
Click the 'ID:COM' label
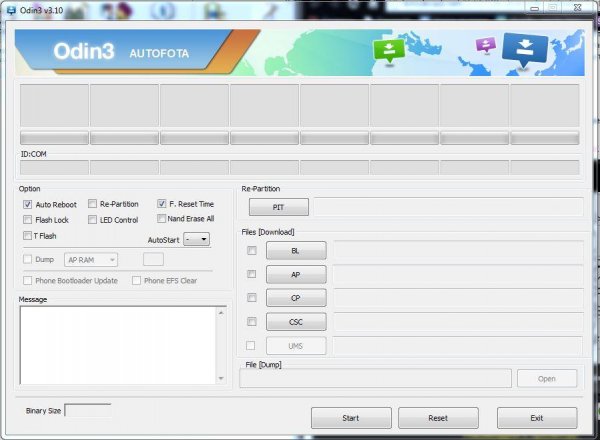(34, 154)
